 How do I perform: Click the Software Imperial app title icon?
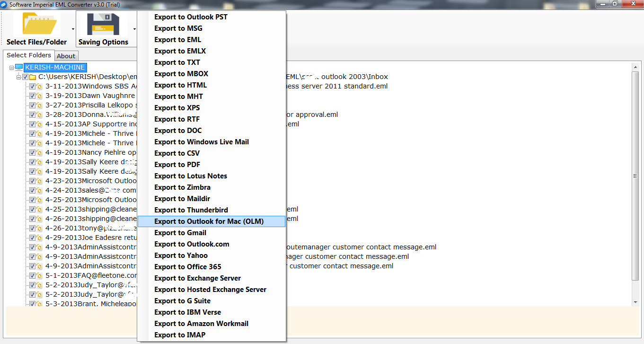4,4
